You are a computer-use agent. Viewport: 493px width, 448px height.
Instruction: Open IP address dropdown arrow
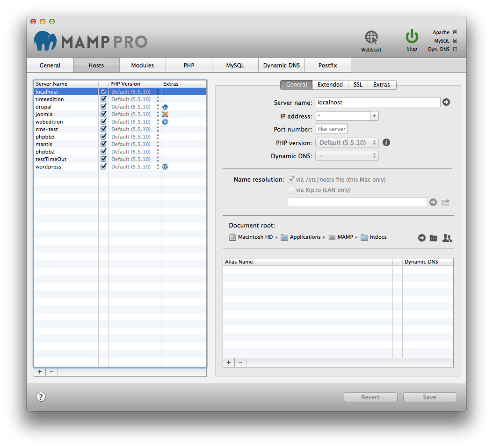click(x=374, y=116)
